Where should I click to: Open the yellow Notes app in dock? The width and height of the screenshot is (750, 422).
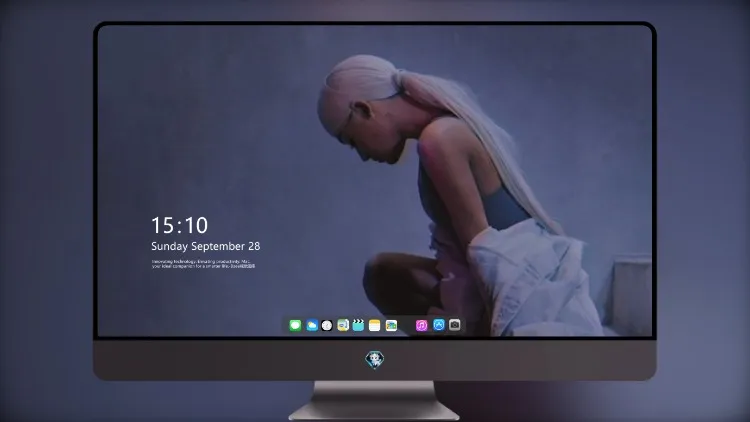(375, 325)
